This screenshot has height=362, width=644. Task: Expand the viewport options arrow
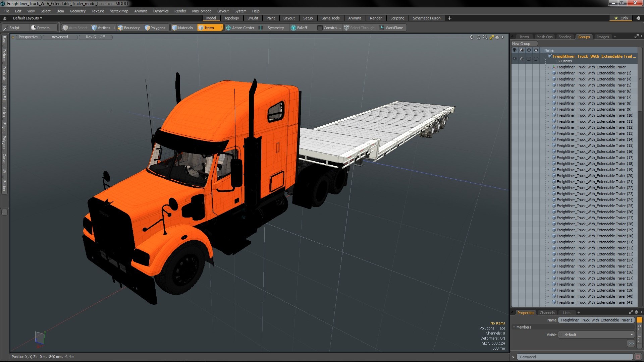click(502, 37)
